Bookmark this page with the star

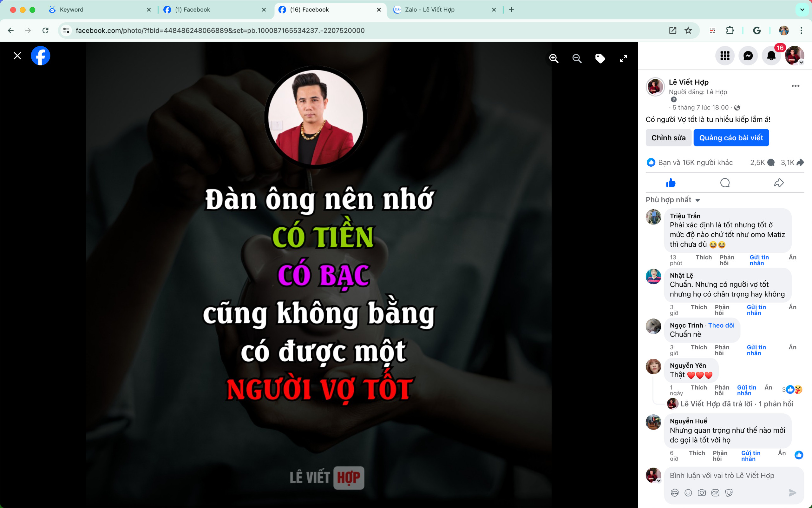(x=688, y=30)
